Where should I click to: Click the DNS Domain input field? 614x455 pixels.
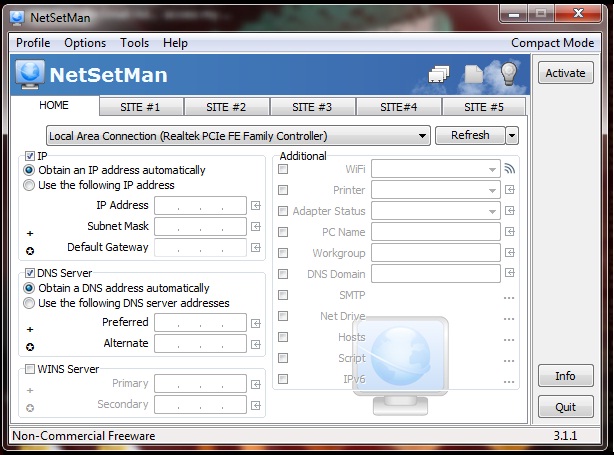pos(436,273)
